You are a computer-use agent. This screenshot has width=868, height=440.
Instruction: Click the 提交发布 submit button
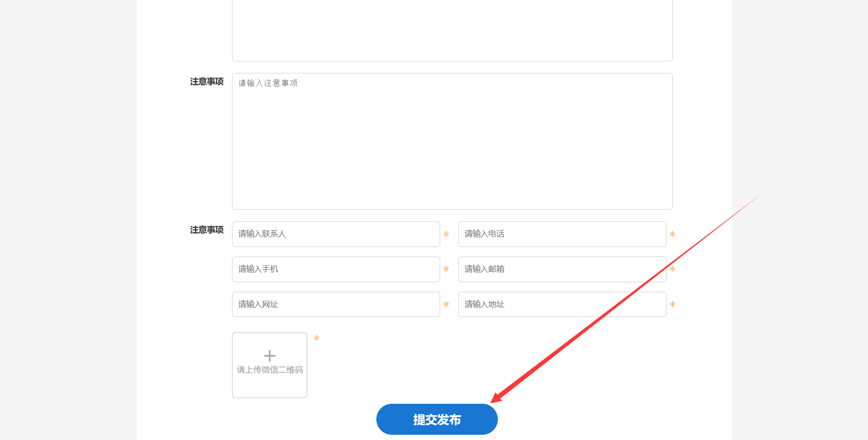pyautogui.click(x=437, y=419)
